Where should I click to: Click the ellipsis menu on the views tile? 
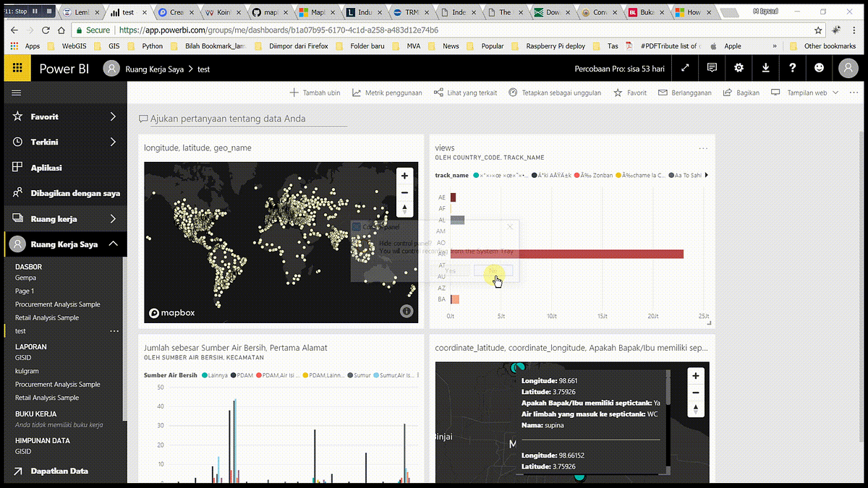(702, 147)
